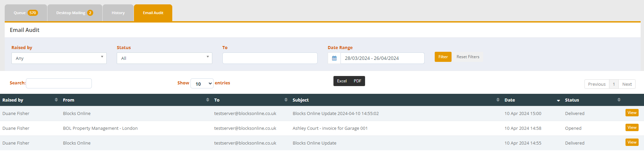View the Ashley Court invoice email
Screen dimensions: 644x155
632,127
